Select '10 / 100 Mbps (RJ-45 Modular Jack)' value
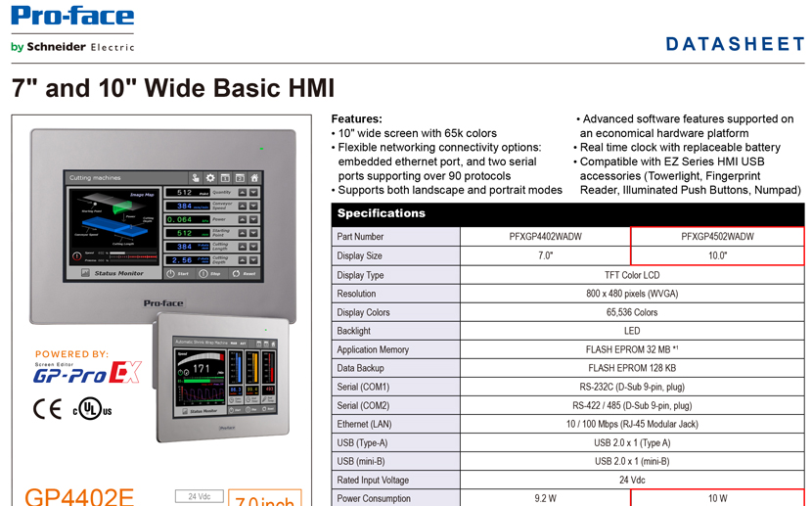 [x=632, y=424]
